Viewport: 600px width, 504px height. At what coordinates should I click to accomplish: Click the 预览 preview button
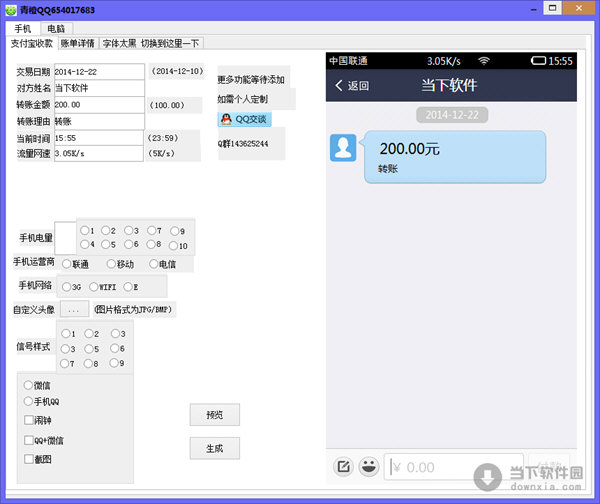tap(215, 414)
